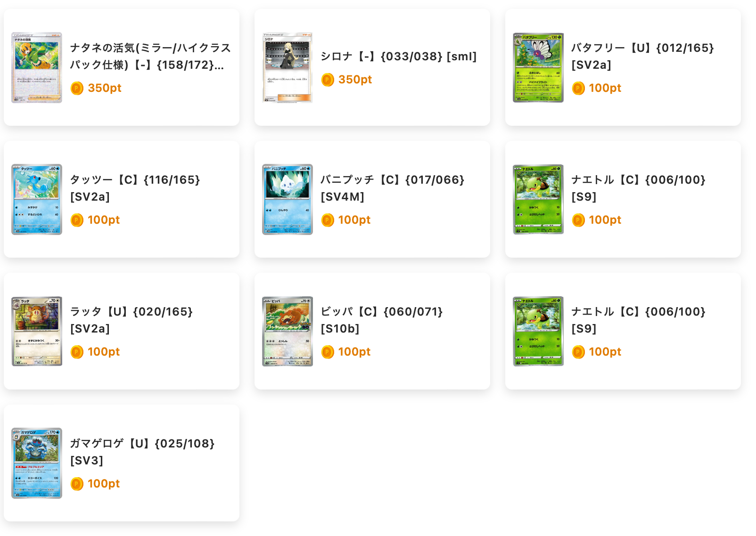Click the coin icon beside ナタネの活気 350pt
756x536 pixels.
coord(77,88)
